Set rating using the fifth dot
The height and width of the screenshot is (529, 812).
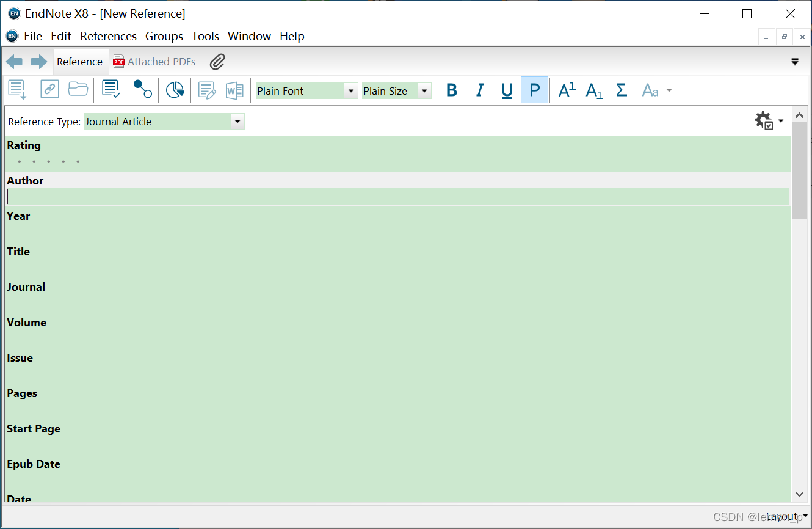[x=78, y=162]
